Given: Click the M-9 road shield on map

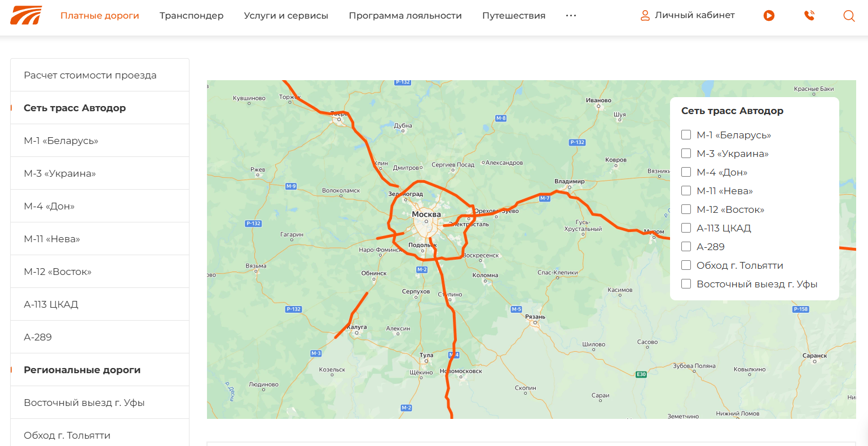Looking at the screenshot, I should (291, 186).
